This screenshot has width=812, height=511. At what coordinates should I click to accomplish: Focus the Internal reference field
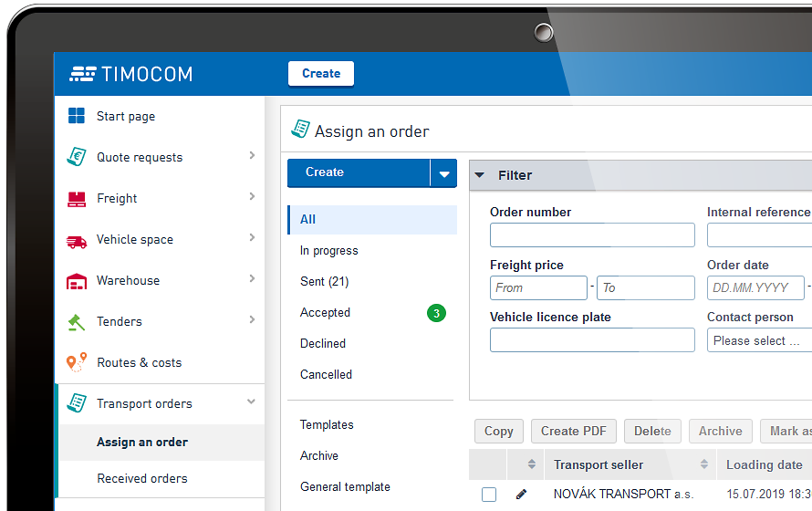760,235
